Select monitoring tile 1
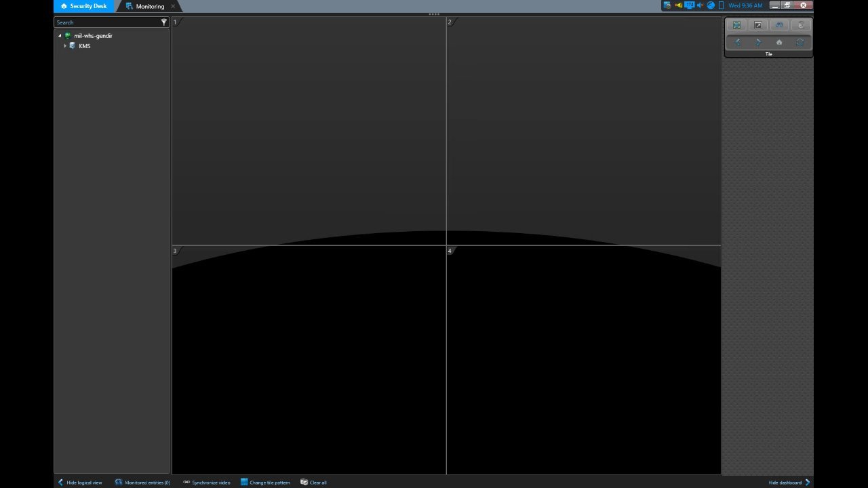 [309, 131]
